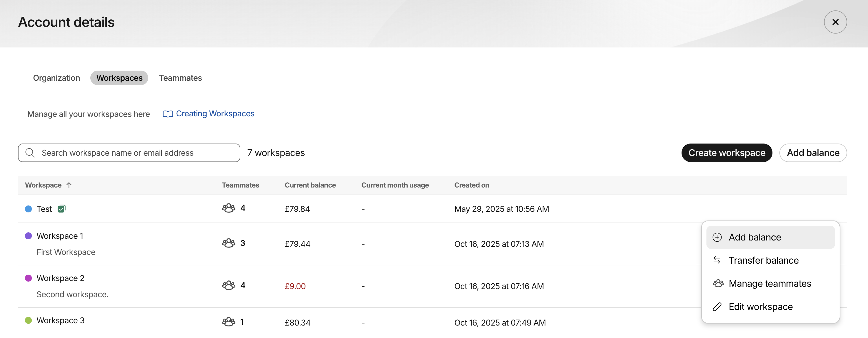The height and width of the screenshot is (338, 868).
Task: Click the purple color dot for Workspace 1
Action: tap(28, 236)
